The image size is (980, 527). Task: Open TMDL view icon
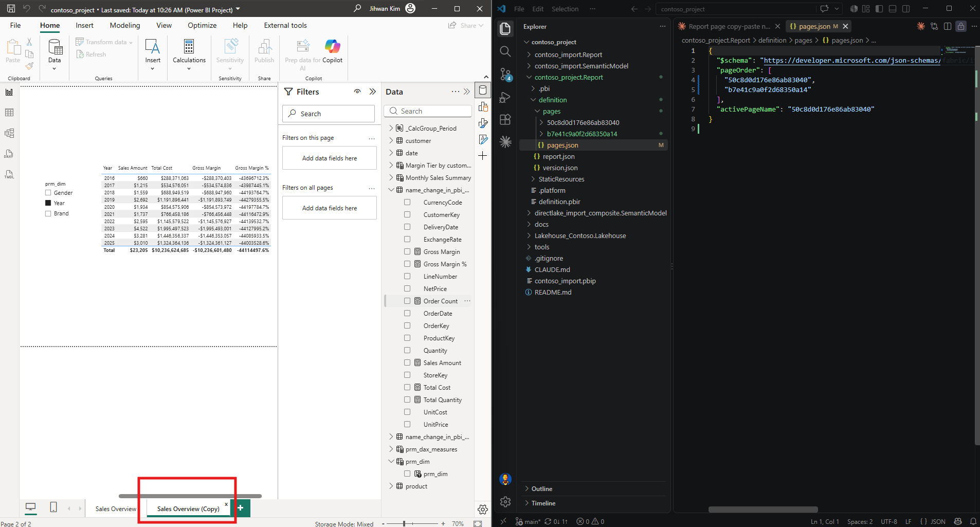(9, 174)
